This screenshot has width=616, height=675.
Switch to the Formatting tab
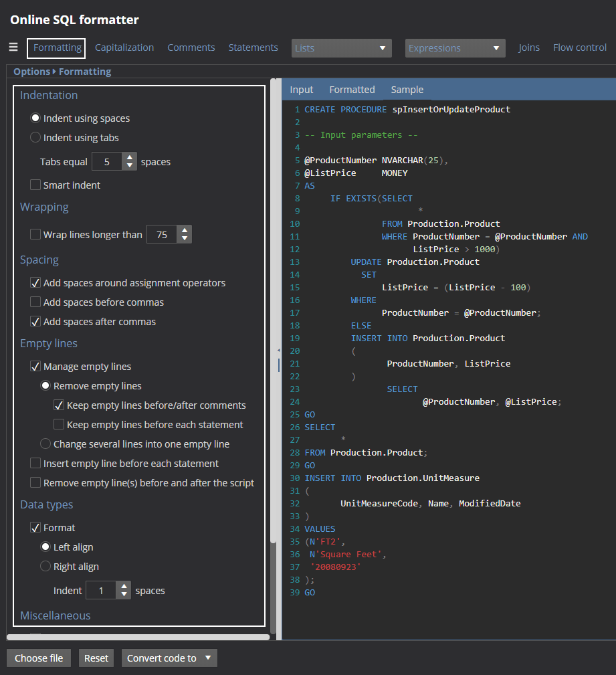tap(58, 47)
